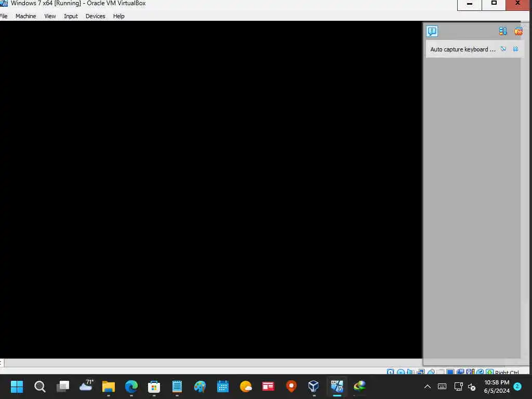
Task: Click the Right Ctrl host key label
Action: (507, 372)
